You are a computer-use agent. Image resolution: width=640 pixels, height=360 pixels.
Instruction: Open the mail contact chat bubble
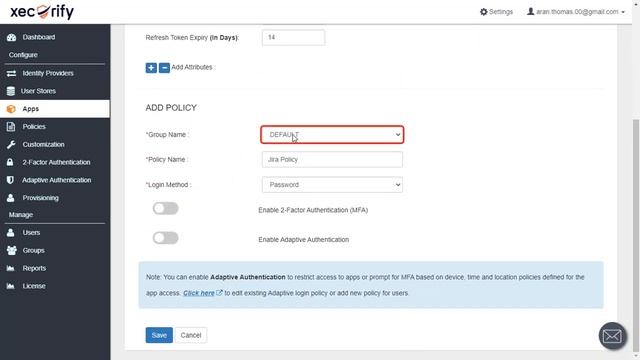(x=612, y=336)
